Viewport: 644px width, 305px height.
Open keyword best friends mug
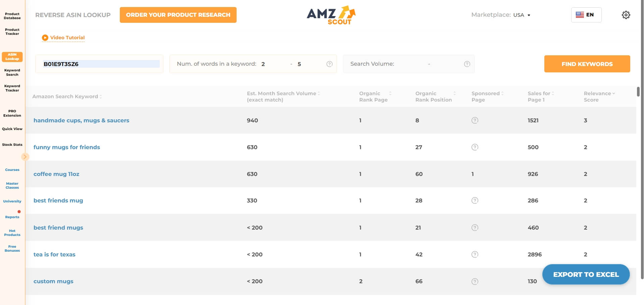pyautogui.click(x=58, y=200)
